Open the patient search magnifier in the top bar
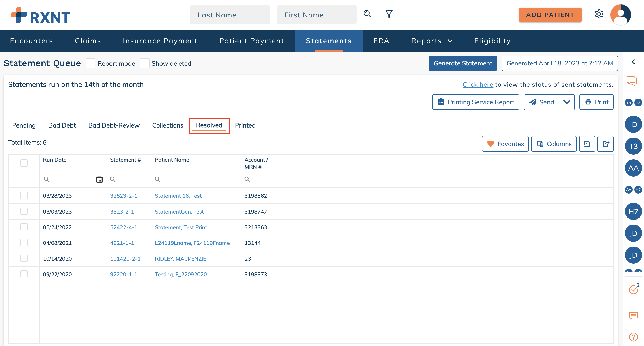 coord(367,14)
